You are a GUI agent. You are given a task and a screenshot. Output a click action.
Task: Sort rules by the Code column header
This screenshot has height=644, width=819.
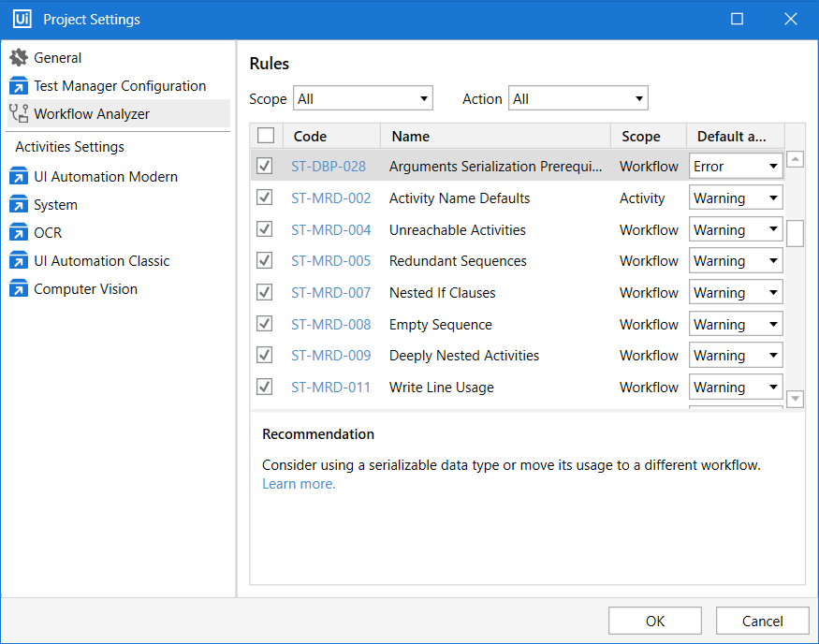click(310, 137)
